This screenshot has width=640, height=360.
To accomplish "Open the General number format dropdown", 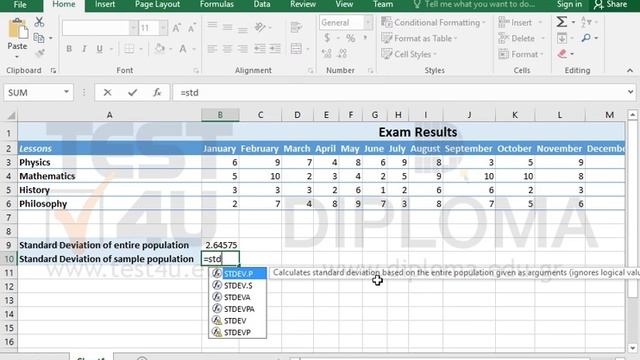I will [x=368, y=22].
